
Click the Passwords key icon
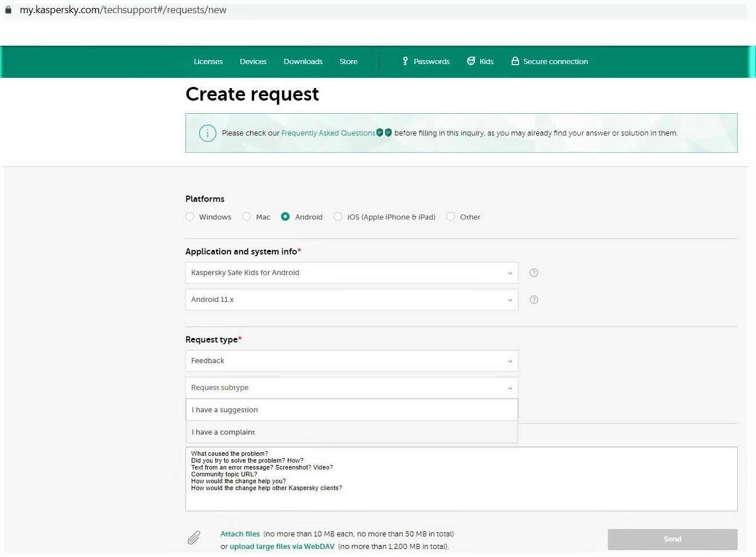pos(405,61)
